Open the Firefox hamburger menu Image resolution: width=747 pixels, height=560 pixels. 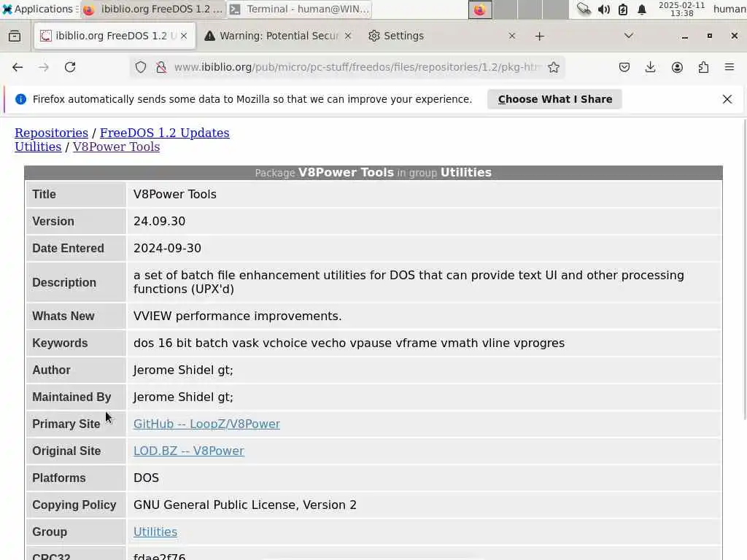tap(729, 67)
